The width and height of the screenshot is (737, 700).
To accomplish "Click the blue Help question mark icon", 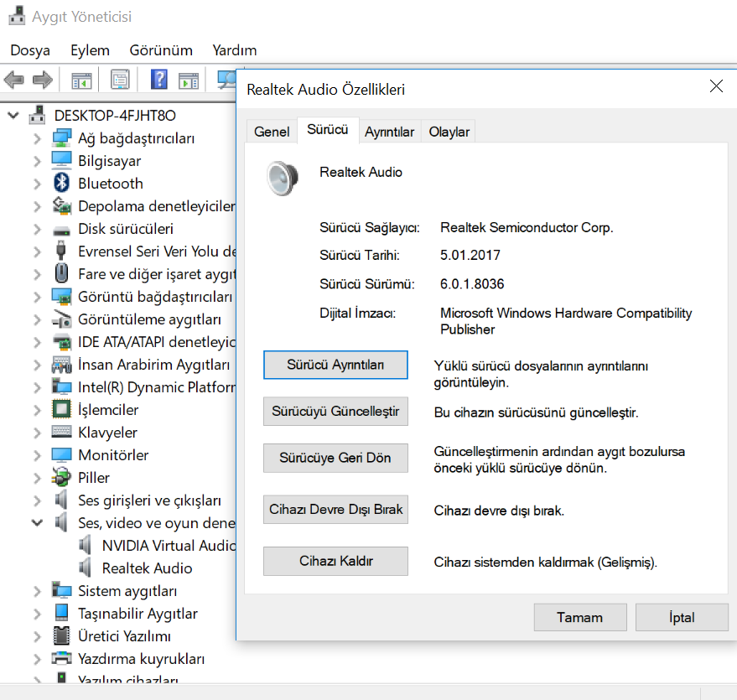I will (x=159, y=80).
